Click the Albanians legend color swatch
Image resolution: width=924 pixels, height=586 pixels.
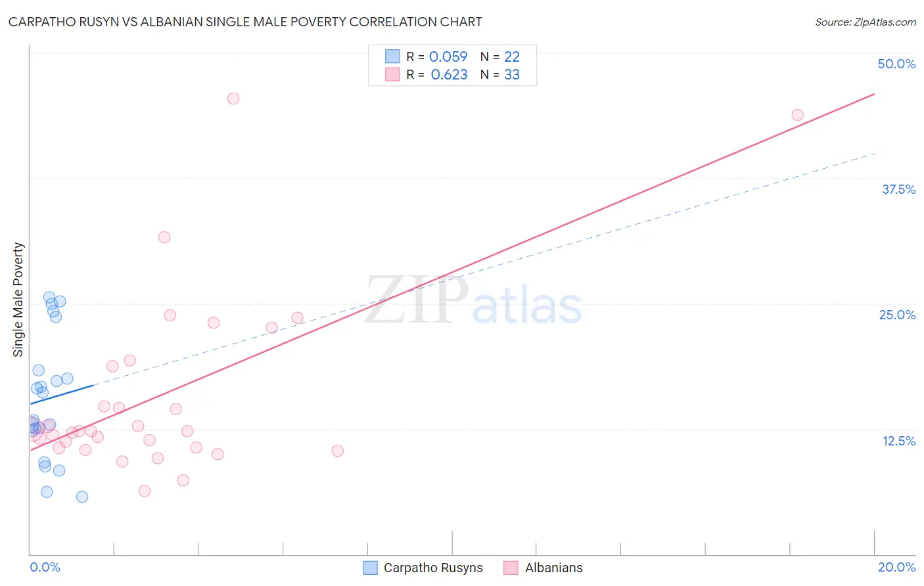511,568
